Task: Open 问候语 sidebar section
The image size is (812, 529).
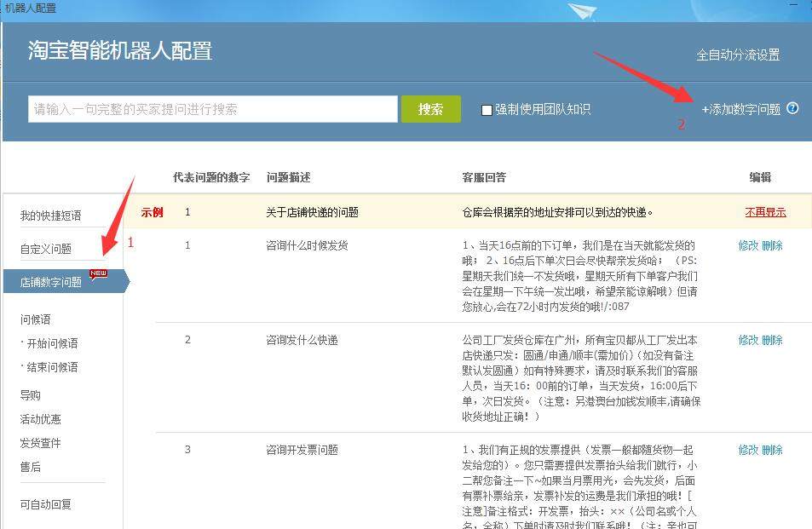Action: (x=35, y=319)
